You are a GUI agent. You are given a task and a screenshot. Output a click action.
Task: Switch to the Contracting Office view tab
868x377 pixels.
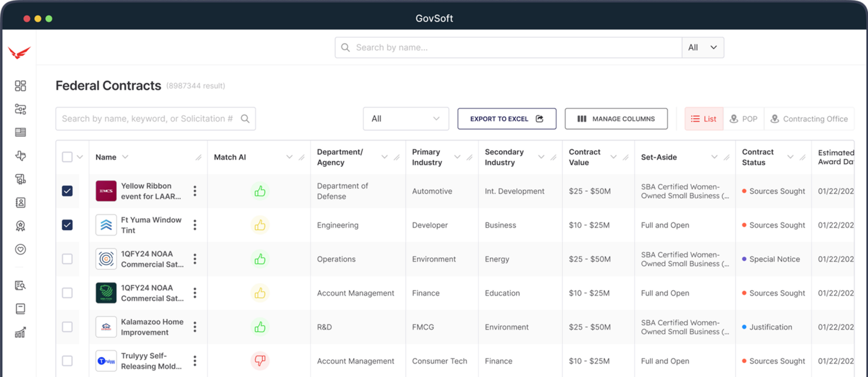point(809,119)
